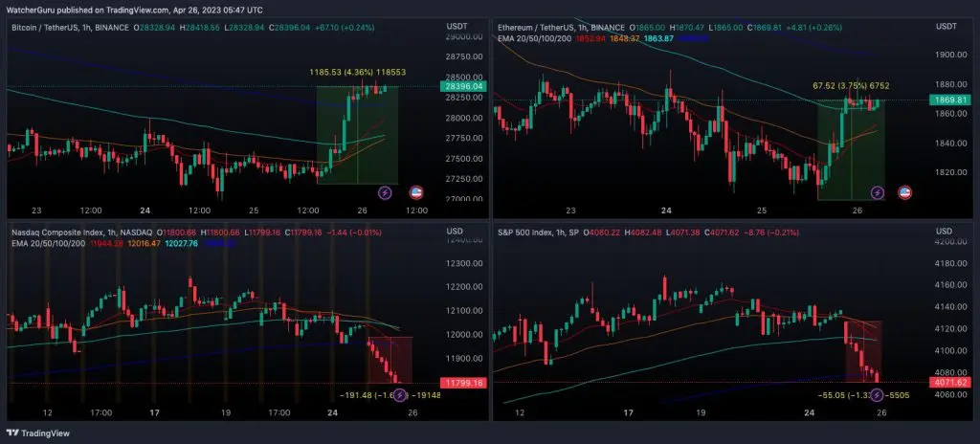The image size is (980, 444).
Task: Click the USDT currency label on the Bitcoin chart
Action: pos(457,26)
